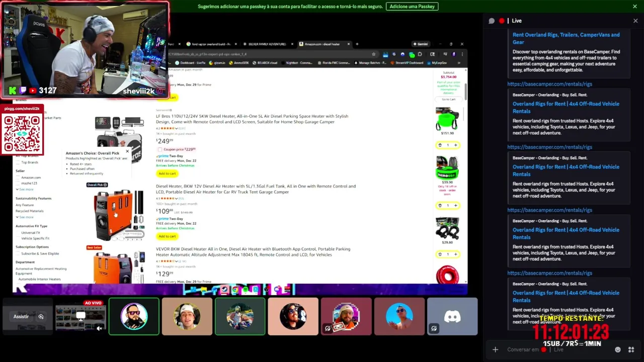Click the Overall Pick badge info icon
This screenshot has height=362, width=644.
pyautogui.click(x=105, y=185)
